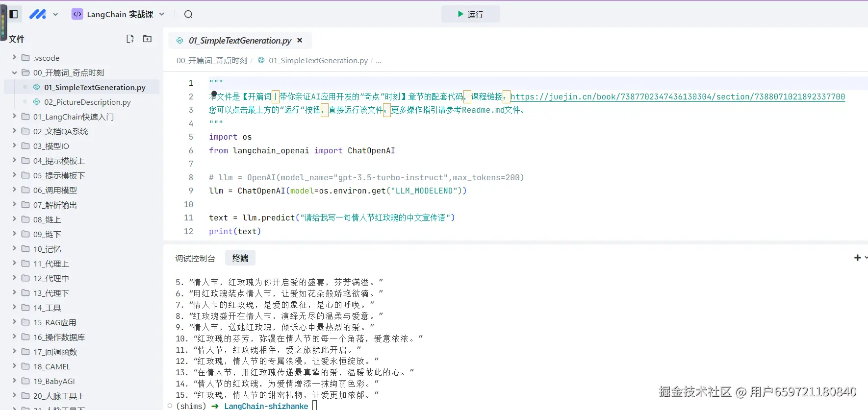Select the 10_记忆 folder
This screenshot has height=410, width=868.
tap(81, 249)
